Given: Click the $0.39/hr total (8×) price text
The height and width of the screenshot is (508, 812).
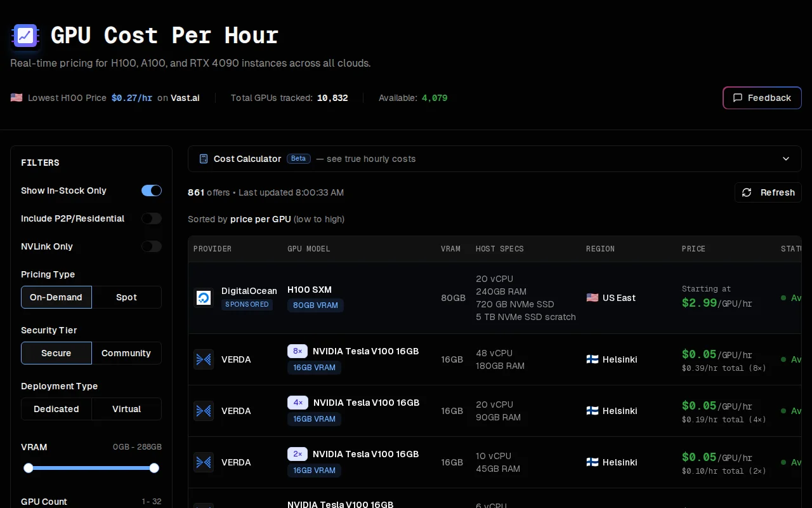Looking at the screenshot, I should click(x=724, y=368).
